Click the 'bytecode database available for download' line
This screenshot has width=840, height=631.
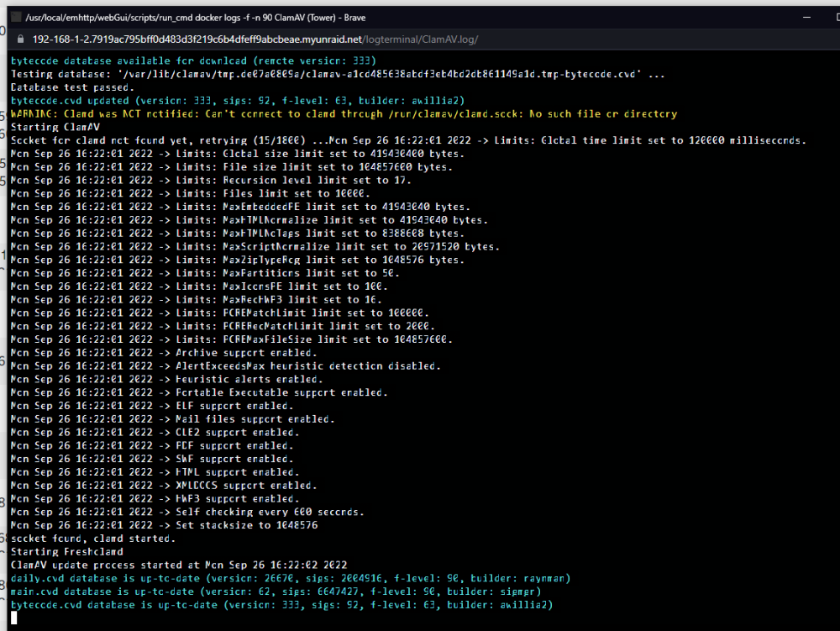tap(193, 60)
